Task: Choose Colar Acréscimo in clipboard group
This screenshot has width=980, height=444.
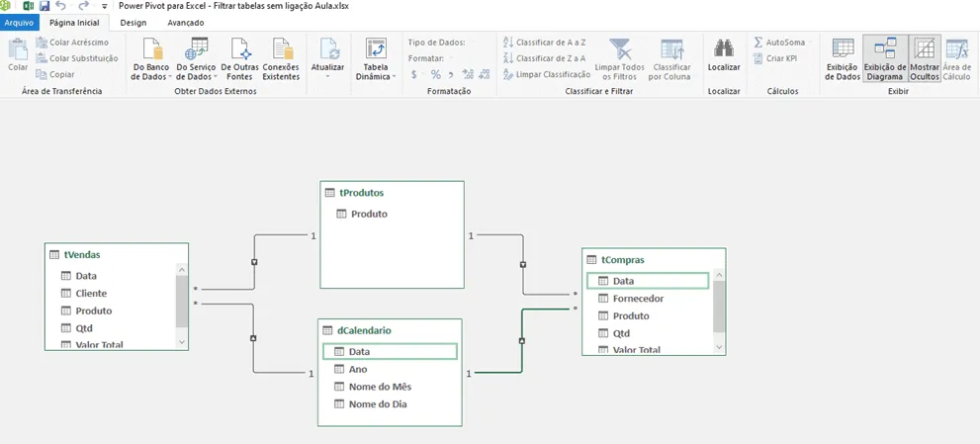Action: (72, 42)
